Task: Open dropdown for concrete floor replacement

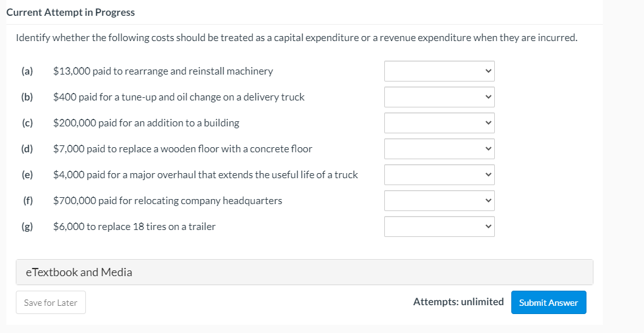Action: [x=439, y=148]
